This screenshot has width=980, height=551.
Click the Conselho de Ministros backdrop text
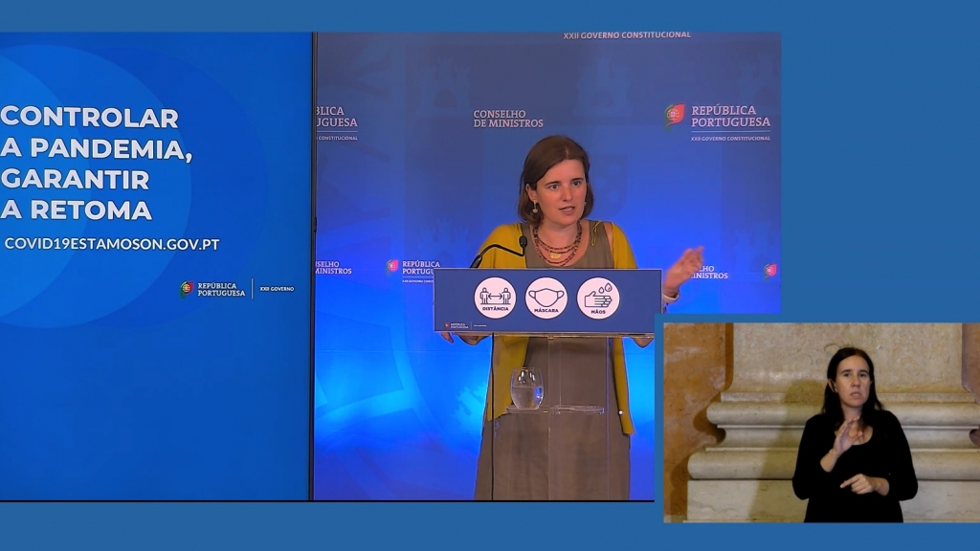point(508,119)
